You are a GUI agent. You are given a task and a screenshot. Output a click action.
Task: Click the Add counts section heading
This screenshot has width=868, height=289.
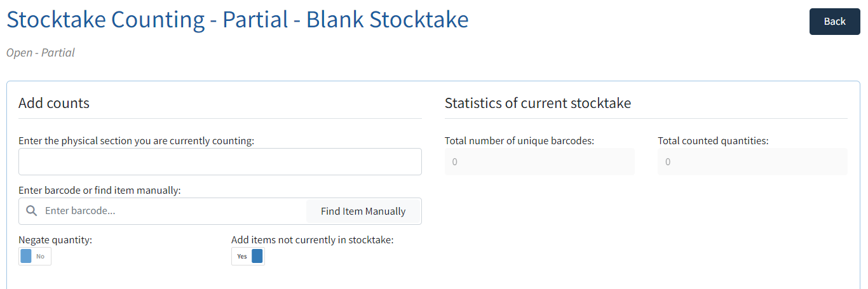coord(54,103)
